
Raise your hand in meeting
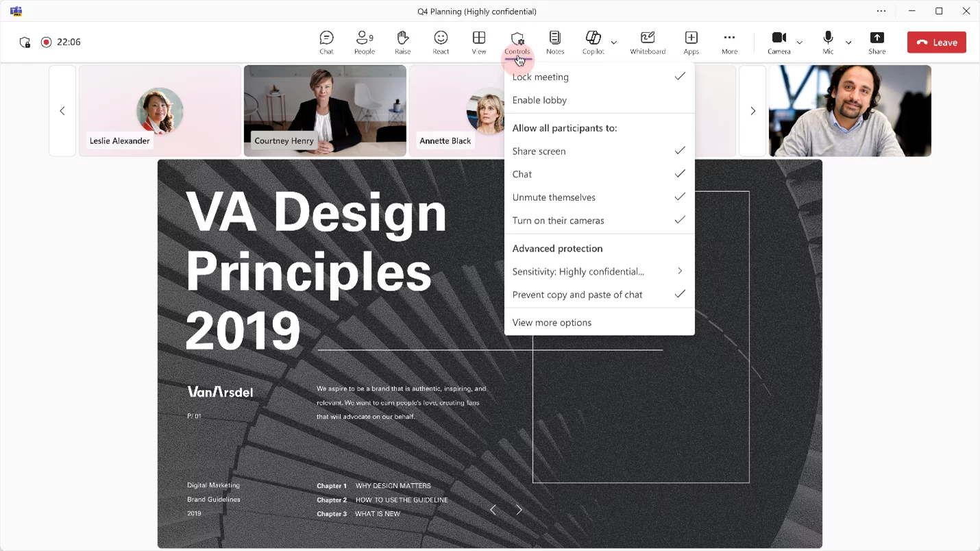tap(402, 42)
